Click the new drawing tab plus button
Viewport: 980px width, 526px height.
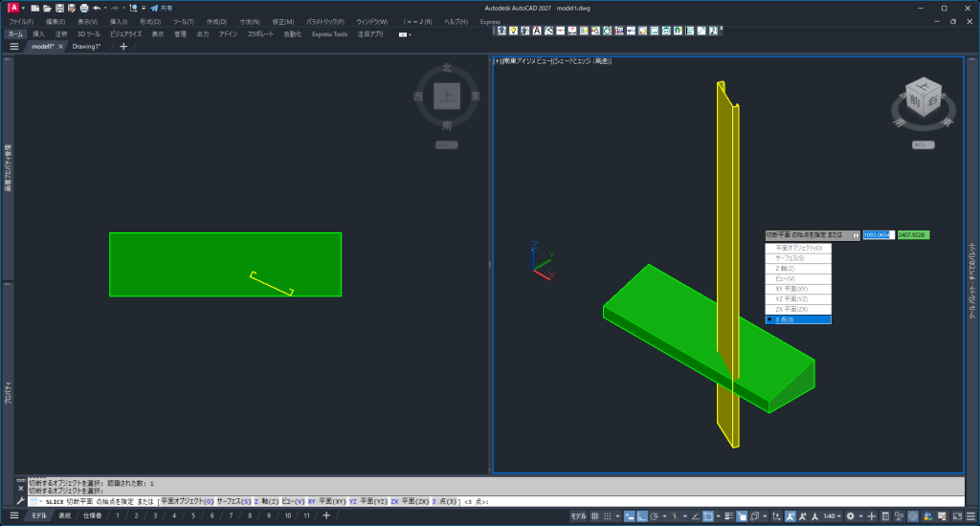click(x=122, y=46)
